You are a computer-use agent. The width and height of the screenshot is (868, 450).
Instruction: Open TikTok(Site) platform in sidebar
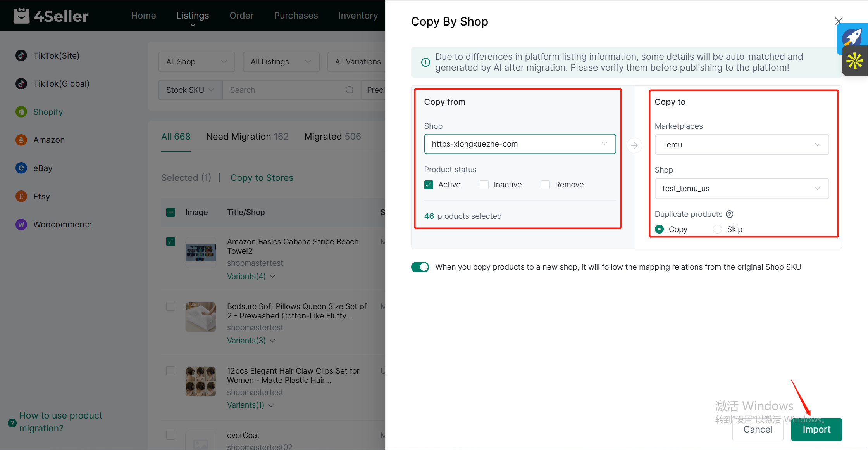pyautogui.click(x=47, y=55)
